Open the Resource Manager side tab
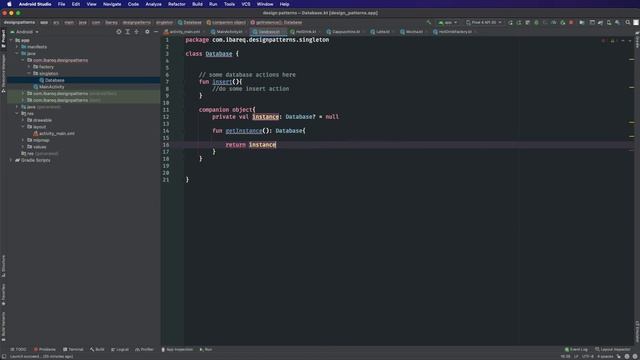This screenshot has width=640, height=360. click(3, 73)
